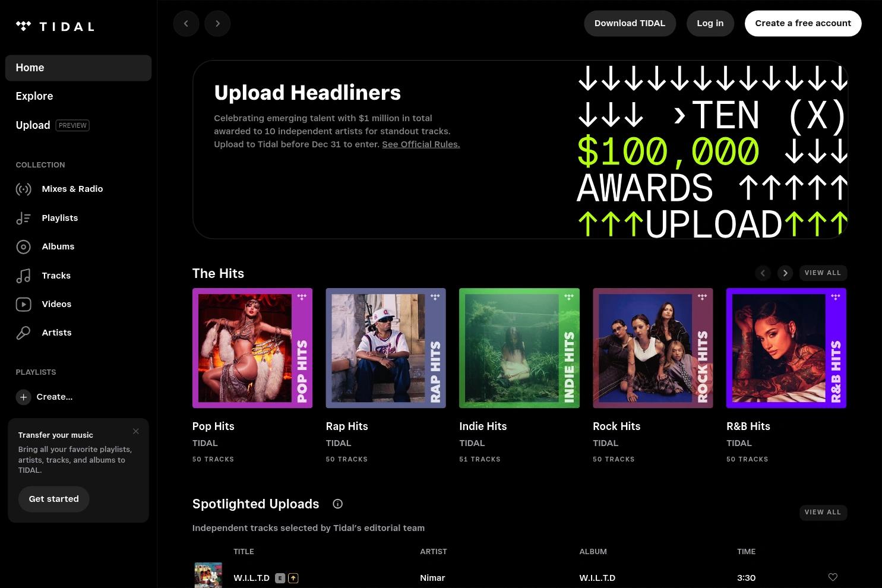Open Albums collection
Viewport: 882px width, 588px height.
click(x=58, y=246)
